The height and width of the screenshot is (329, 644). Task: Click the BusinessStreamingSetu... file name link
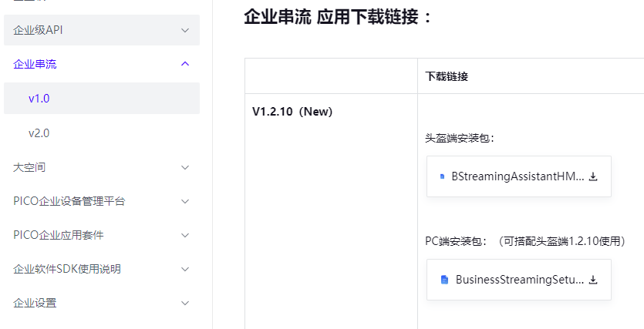[x=520, y=280]
